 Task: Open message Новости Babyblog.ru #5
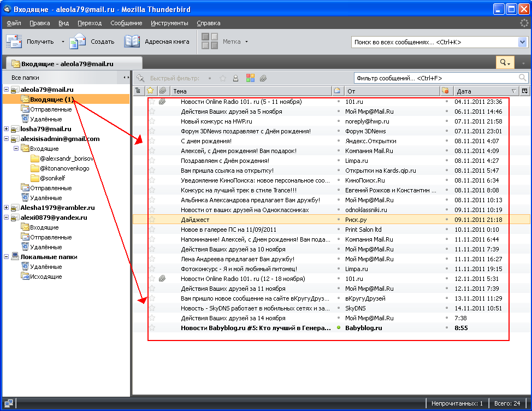[x=256, y=328]
